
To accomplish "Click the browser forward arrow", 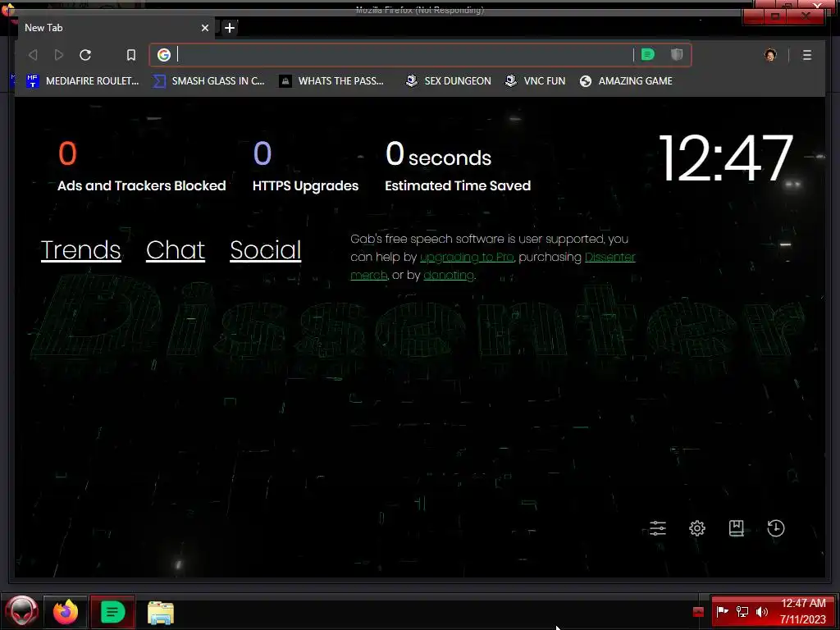I will 59,55.
